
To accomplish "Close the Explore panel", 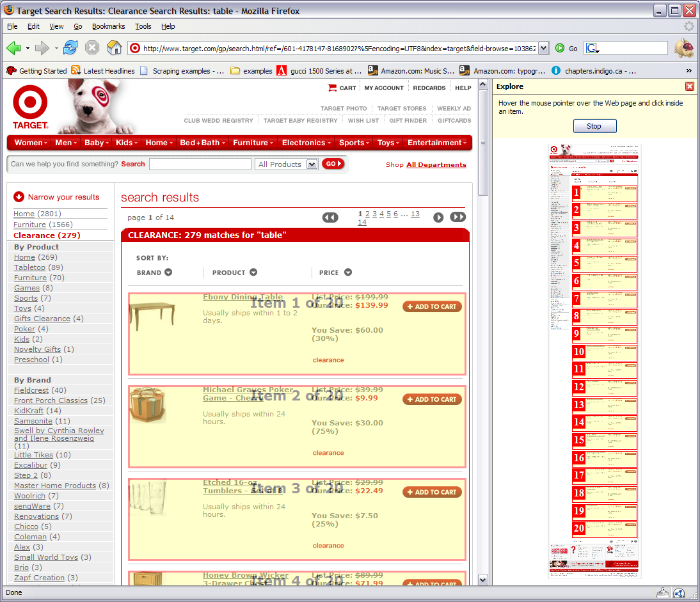I will pos(689,86).
